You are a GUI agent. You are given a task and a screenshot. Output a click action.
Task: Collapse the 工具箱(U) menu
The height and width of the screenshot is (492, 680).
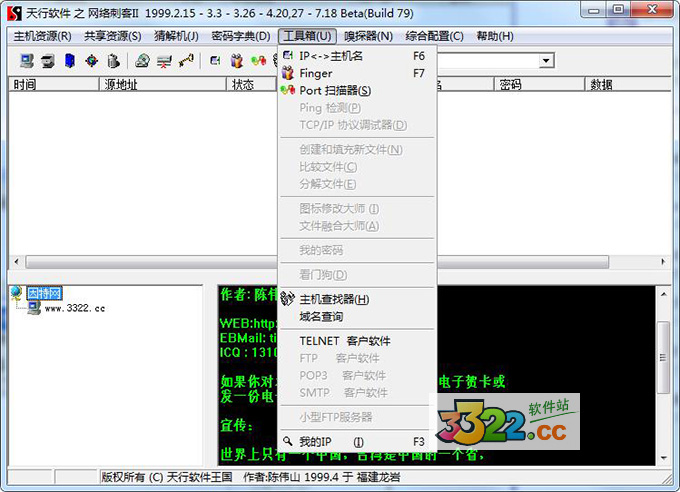pos(307,36)
